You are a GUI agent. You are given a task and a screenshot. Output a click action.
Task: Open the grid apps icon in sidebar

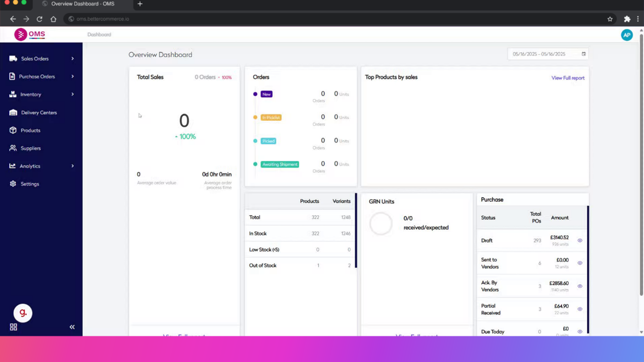coord(14,327)
